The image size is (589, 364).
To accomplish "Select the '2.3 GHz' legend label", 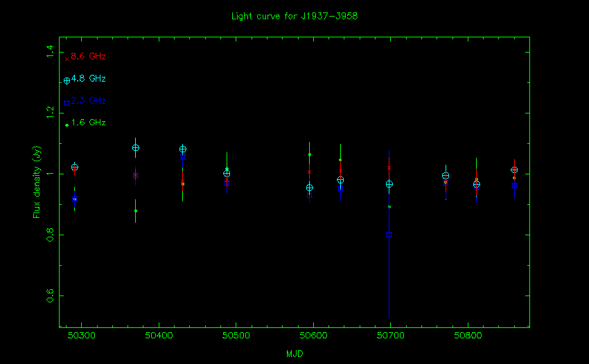I will coord(88,100).
